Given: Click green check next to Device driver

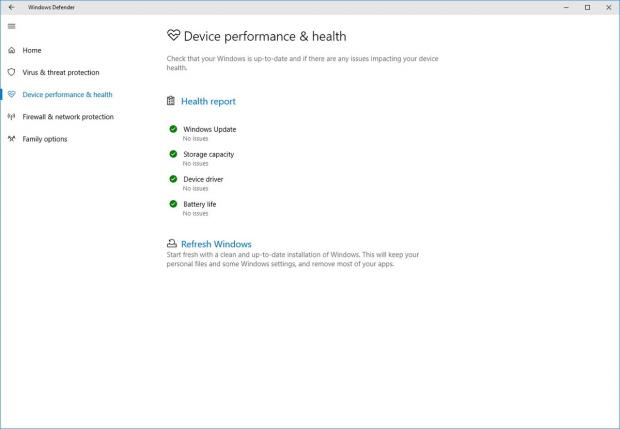Looking at the screenshot, I should pyautogui.click(x=173, y=180).
